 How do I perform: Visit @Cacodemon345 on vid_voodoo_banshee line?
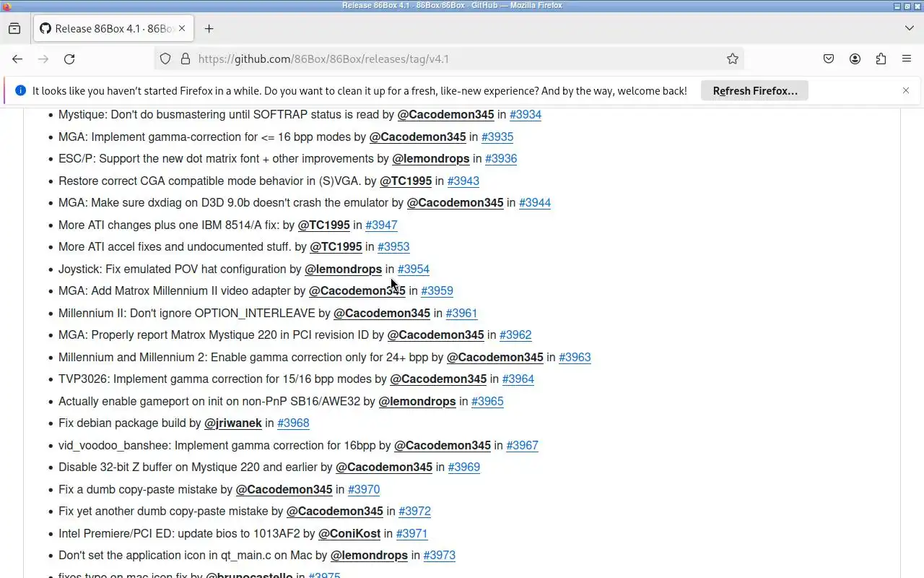[x=443, y=445]
